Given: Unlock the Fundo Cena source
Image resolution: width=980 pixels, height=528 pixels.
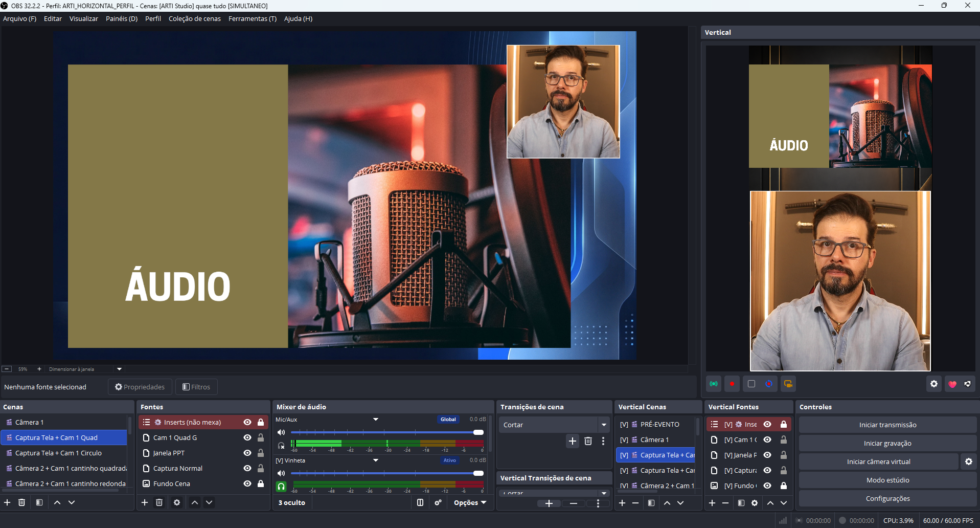Looking at the screenshot, I should [x=261, y=483].
